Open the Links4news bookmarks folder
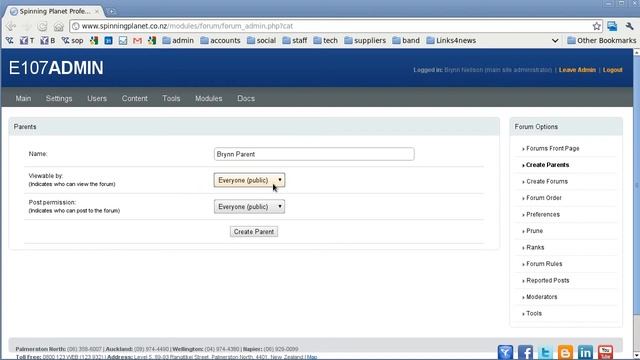This screenshot has height=360, width=640. tap(451, 40)
